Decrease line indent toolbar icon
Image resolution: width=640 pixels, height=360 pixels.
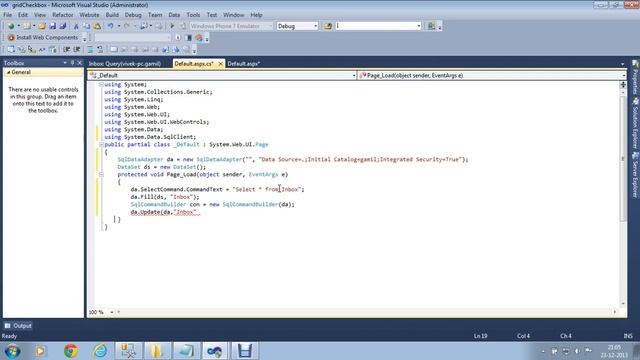[66, 50]
